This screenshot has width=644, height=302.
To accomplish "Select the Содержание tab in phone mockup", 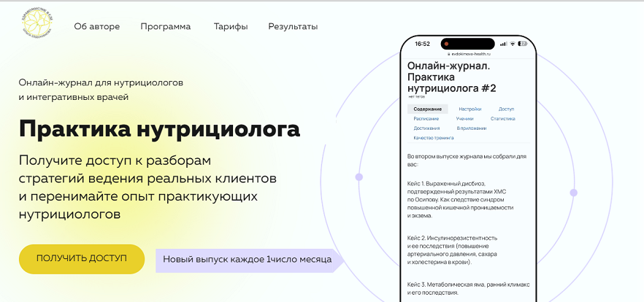I will click(x=427, y=109).
